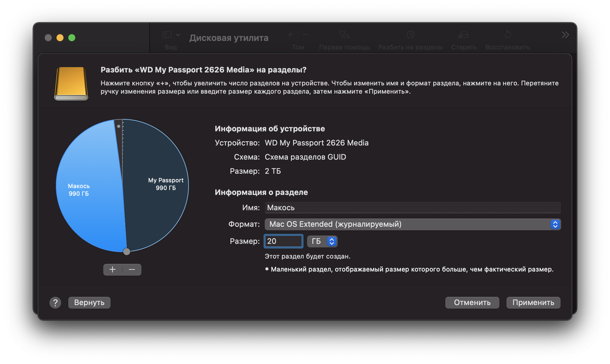Click the Том remove volume minus icon
610x364 pixels.
(x=305, y=35)
